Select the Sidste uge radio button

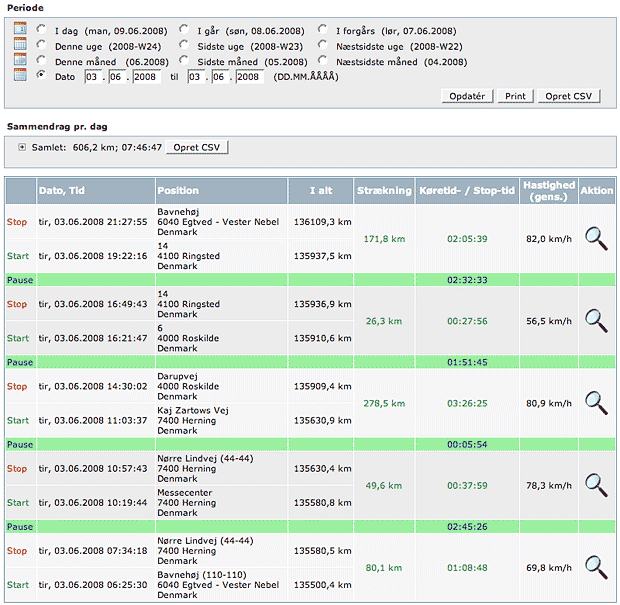(x=183, y=44)
